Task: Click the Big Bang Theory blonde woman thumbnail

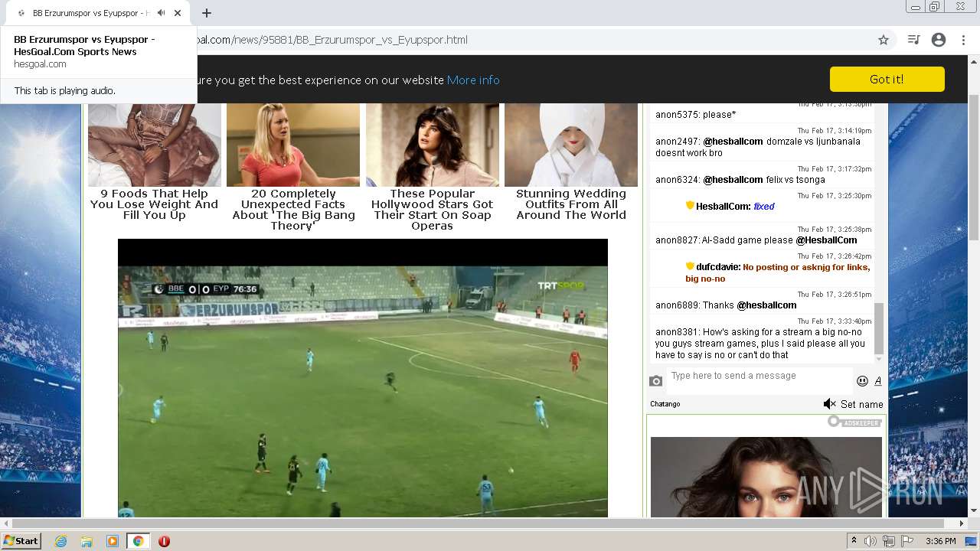Action: tap(293, 145)
